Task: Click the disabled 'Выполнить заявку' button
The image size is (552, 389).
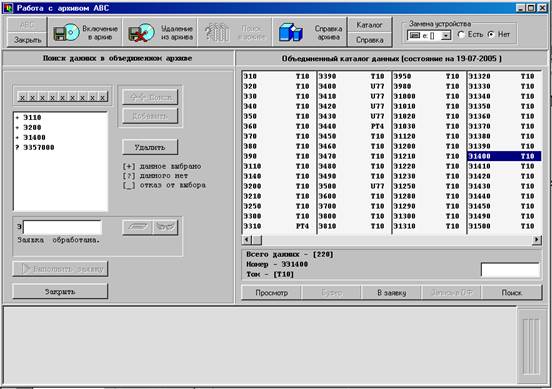Action: pyautogui.click(x=60, y=269)
